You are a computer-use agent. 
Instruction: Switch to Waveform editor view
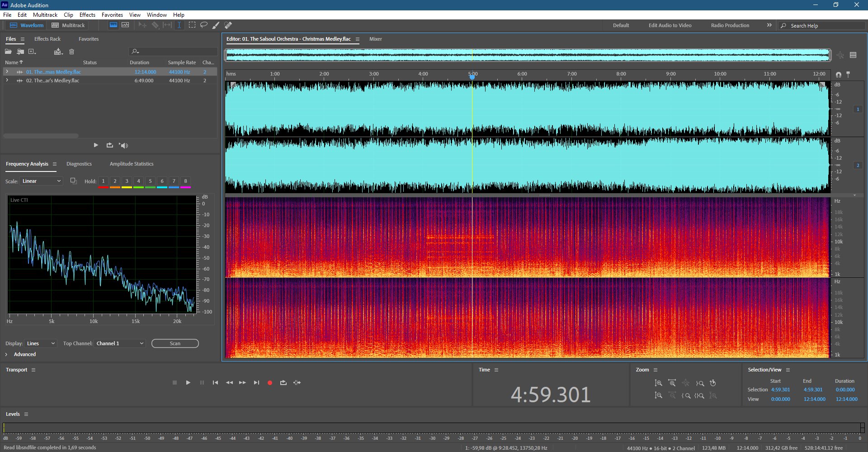coord(27,25)
